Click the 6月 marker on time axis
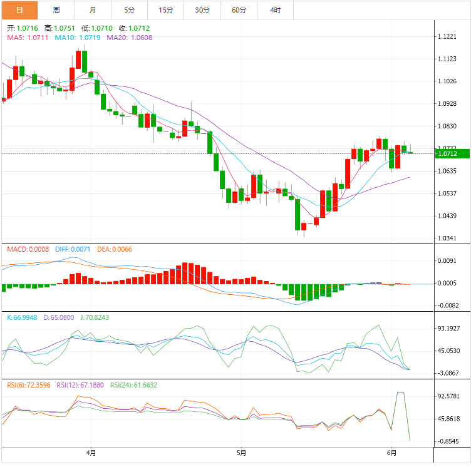 tap(391, 453)
